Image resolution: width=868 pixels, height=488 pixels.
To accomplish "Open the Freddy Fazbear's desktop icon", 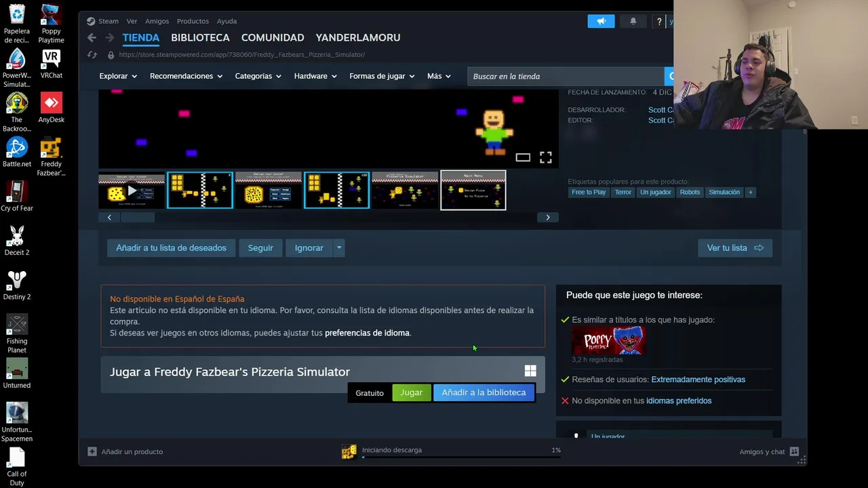I will coord(51,157).
